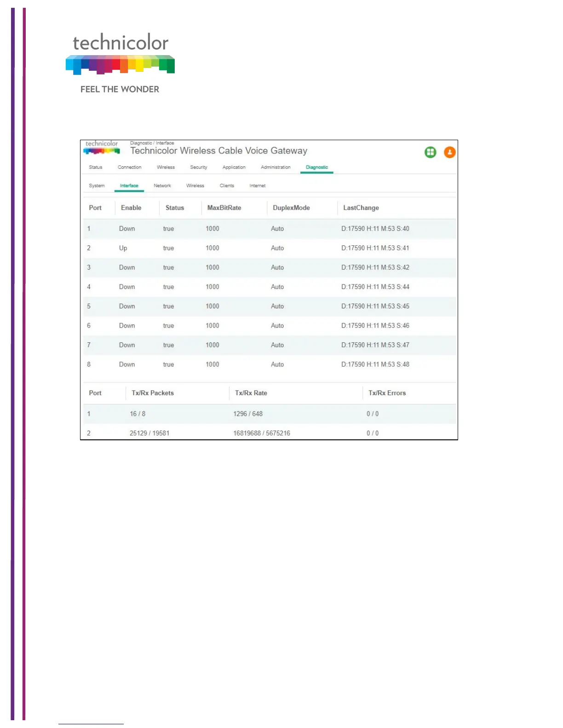This screenshot has height=728, width=563.
Task: Open the System sub-tab
Action: pos(97,186)
